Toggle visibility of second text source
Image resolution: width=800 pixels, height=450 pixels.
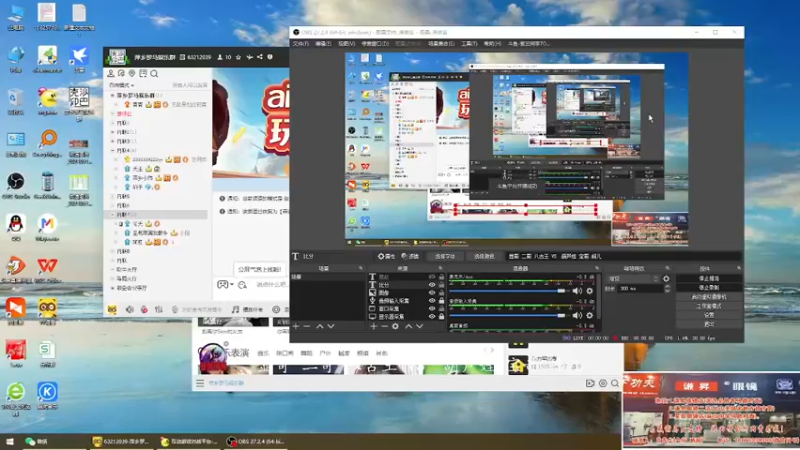(432, 285)
